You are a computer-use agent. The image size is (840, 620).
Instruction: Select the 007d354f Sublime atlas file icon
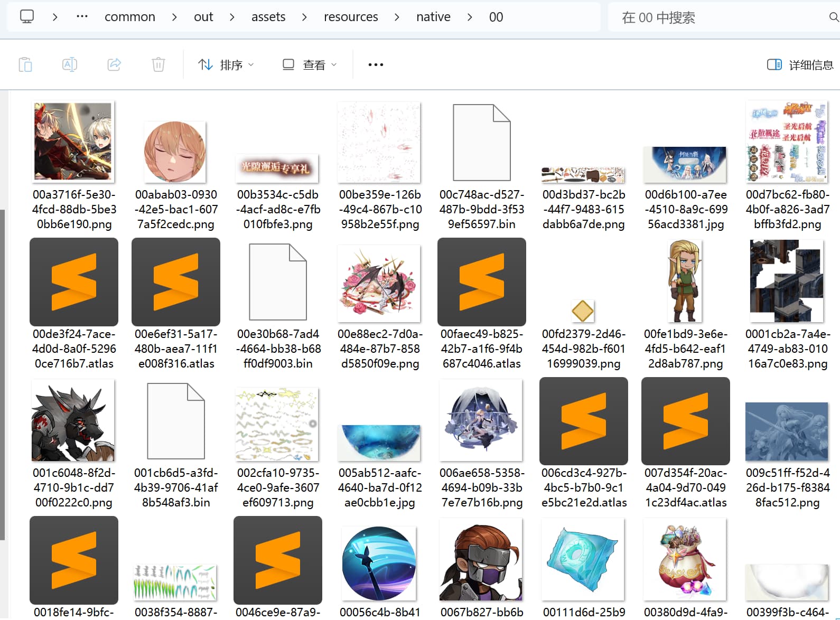[686, 421]
